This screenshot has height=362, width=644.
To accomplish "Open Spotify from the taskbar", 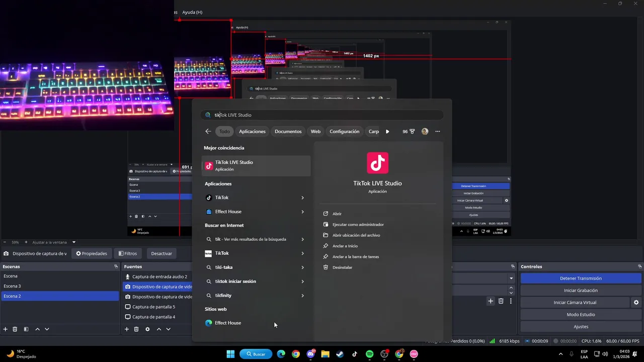I will point(369,354).
